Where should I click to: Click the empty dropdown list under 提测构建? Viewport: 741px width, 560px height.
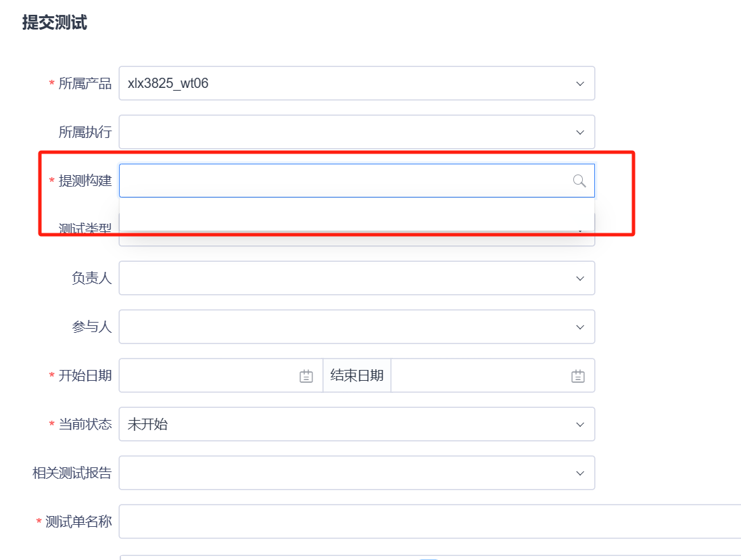click(x=356, y=215)
